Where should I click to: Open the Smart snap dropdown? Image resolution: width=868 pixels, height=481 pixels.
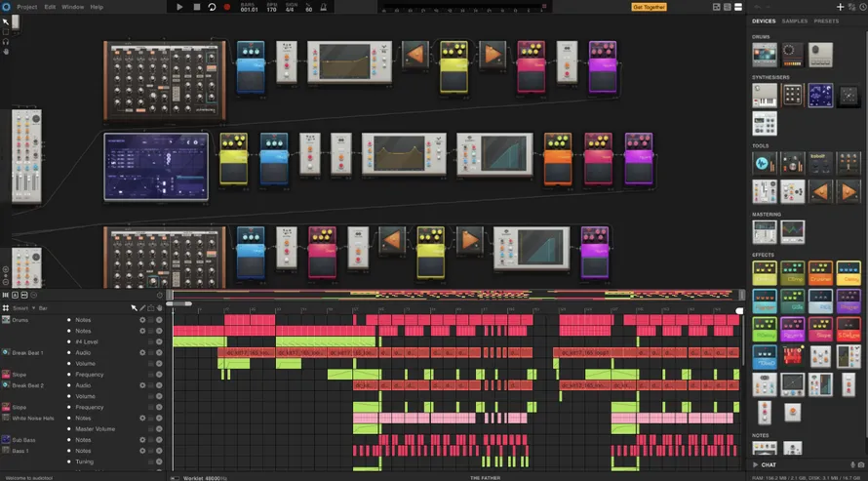23,308
